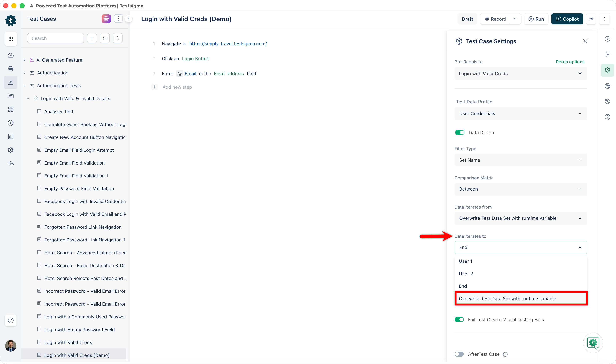Viewport: 616px width, 364px height.
Task: Open the Test Cases panel three-dot menu
Action: (118, 19)
